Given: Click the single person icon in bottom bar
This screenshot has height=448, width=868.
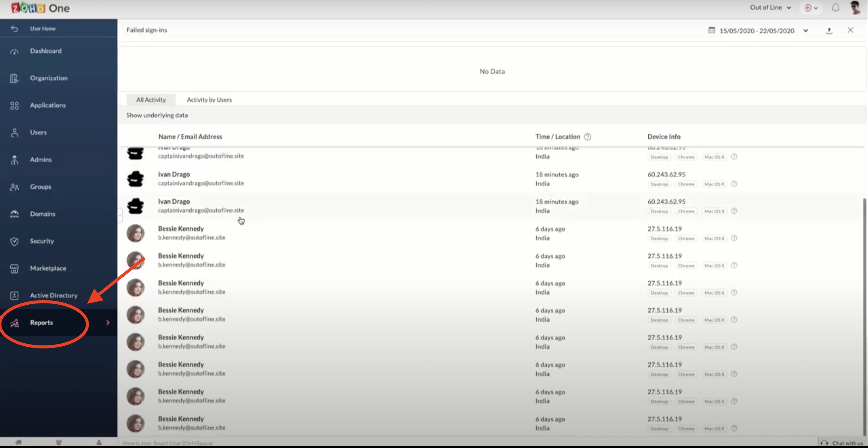Looking at the screenshot, I should pyautogui.click(x=99, y=442).
